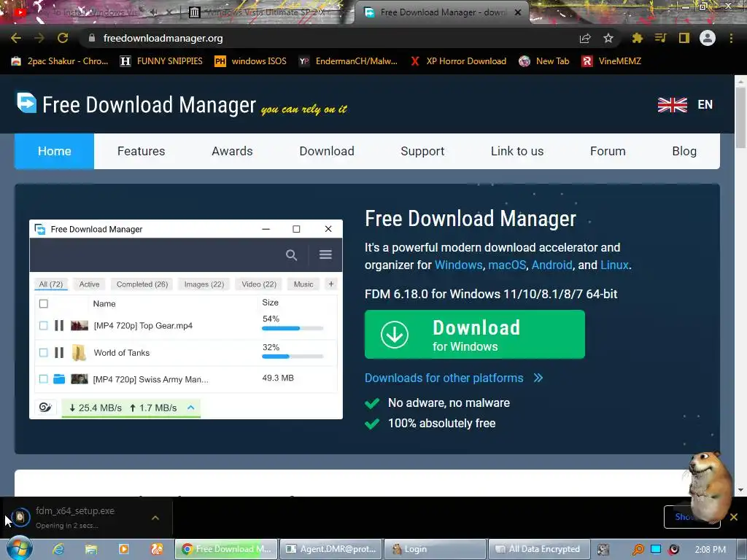Open the EN language selector
Viewport: 747px width, 560px height.
(685, 105)
